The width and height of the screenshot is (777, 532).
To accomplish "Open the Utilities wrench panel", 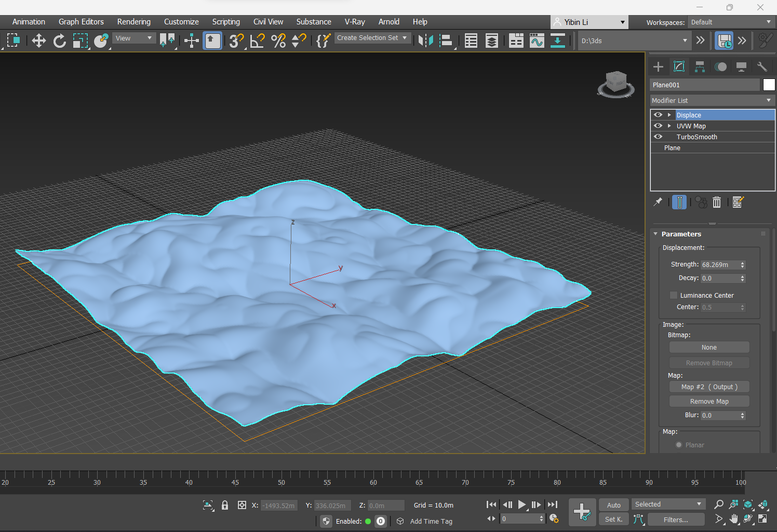I will 762,66.
